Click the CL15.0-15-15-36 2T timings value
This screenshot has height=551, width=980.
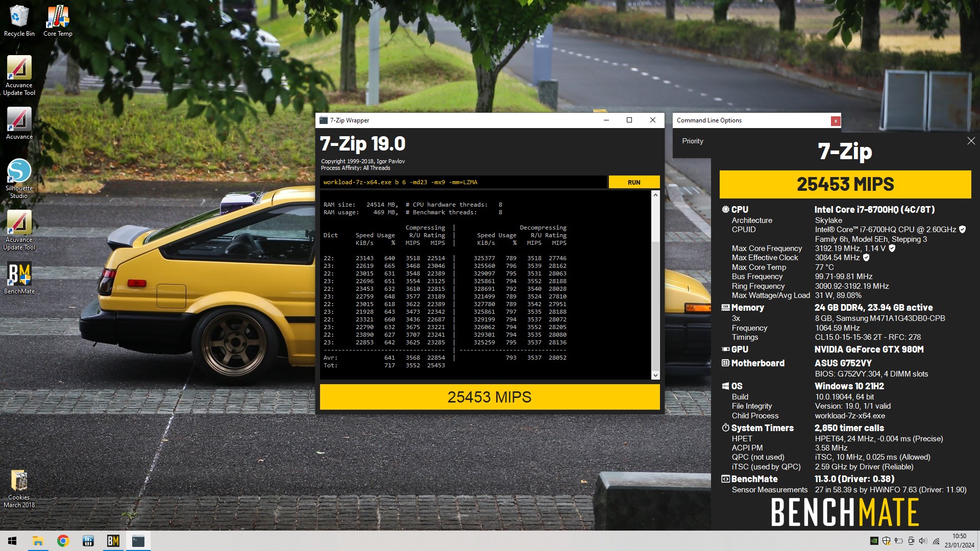tap(868, 337)
